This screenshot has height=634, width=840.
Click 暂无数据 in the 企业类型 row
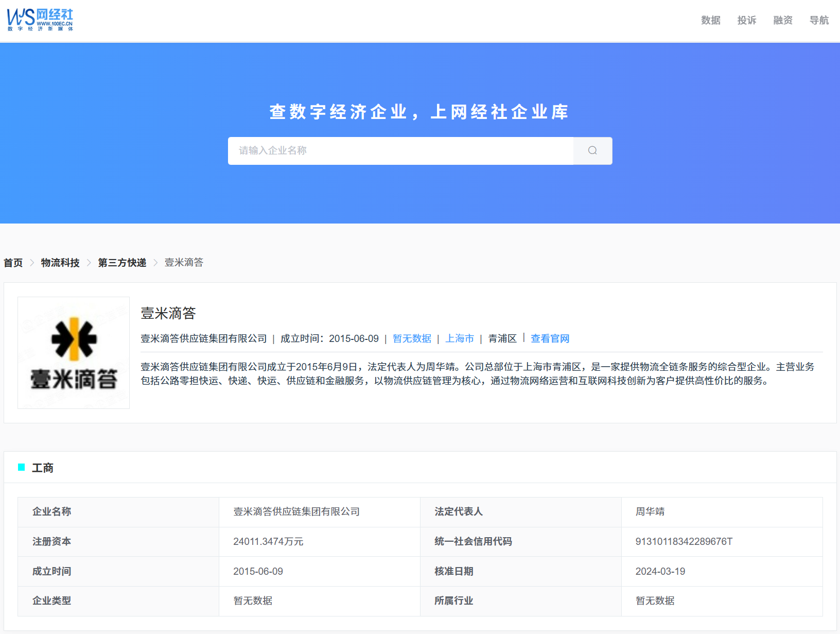pyautogui.click(x=253, y=601)
